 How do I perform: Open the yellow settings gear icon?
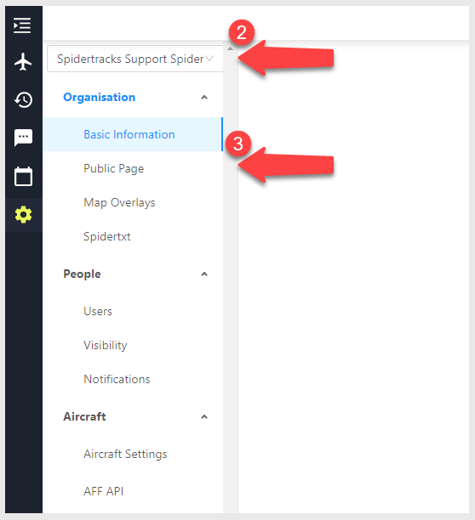point(23,215)
